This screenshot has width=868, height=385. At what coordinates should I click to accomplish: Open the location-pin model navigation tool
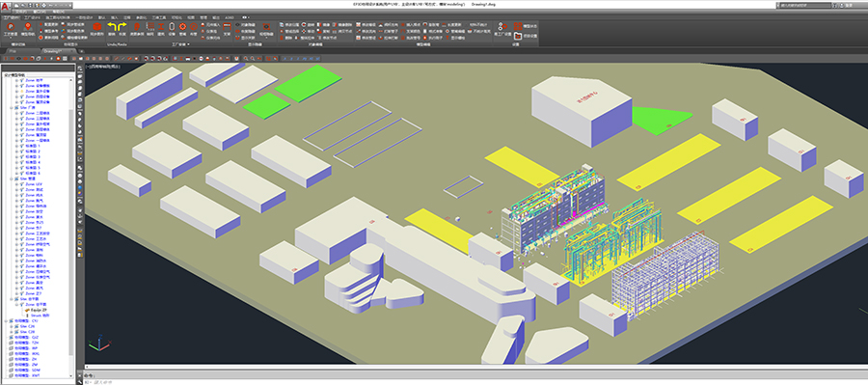(x=28, y=27)
